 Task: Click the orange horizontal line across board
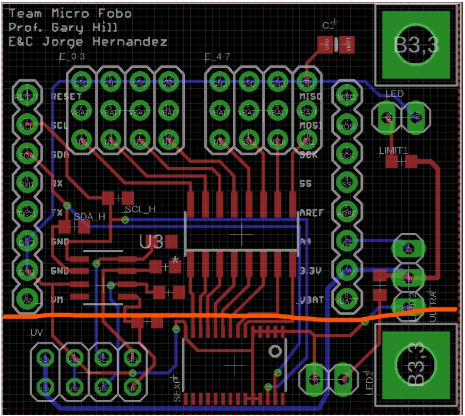(x=230, y=315)
